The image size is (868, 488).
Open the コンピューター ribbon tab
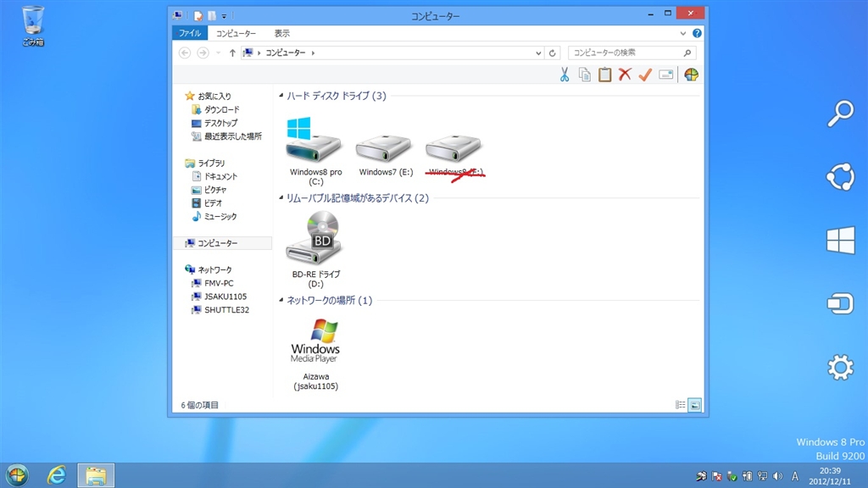coord(236,33)
